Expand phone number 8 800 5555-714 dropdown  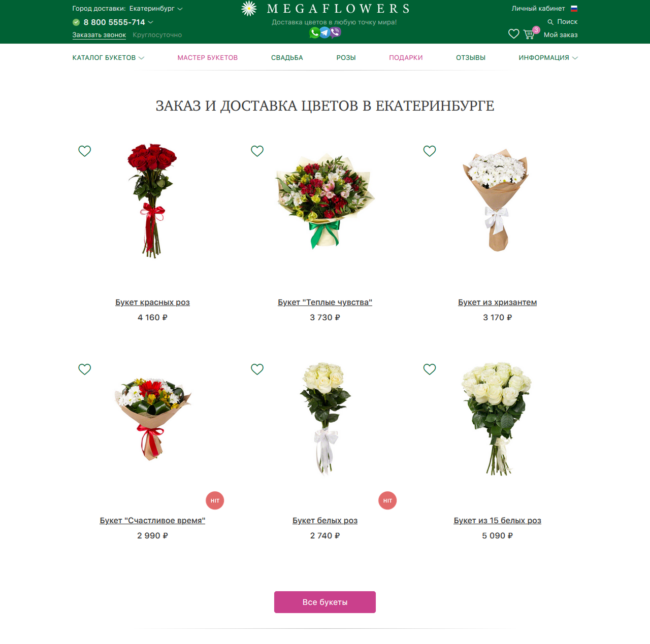[118, 22]
